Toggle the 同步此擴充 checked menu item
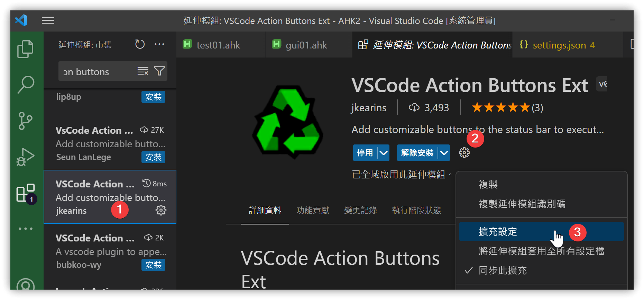This screenshot has height=300, width=644. point(542,270)
